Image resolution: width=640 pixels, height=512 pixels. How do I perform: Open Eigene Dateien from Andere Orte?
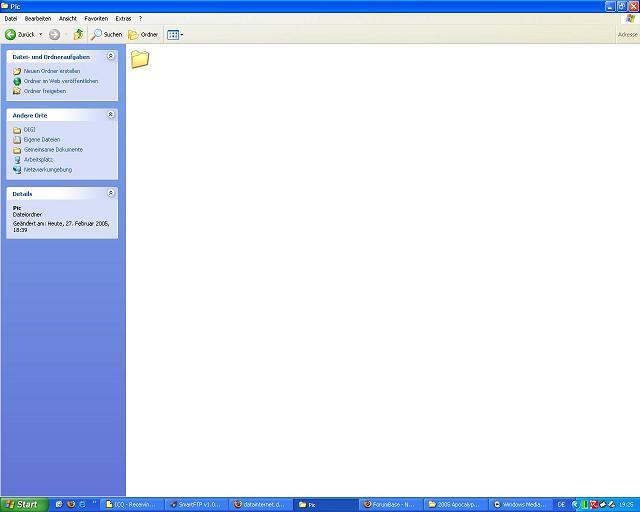coord(42,139)
